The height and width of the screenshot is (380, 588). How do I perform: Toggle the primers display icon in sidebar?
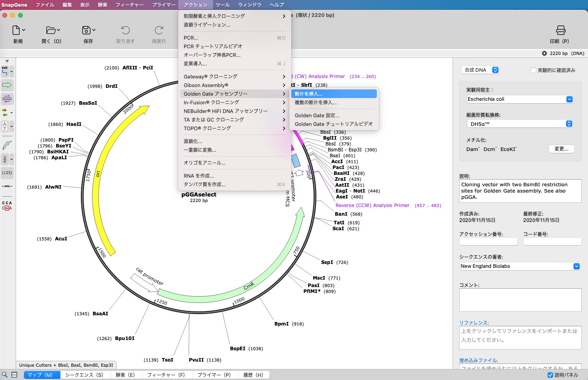pyautogui.click(x=7, y=99)
